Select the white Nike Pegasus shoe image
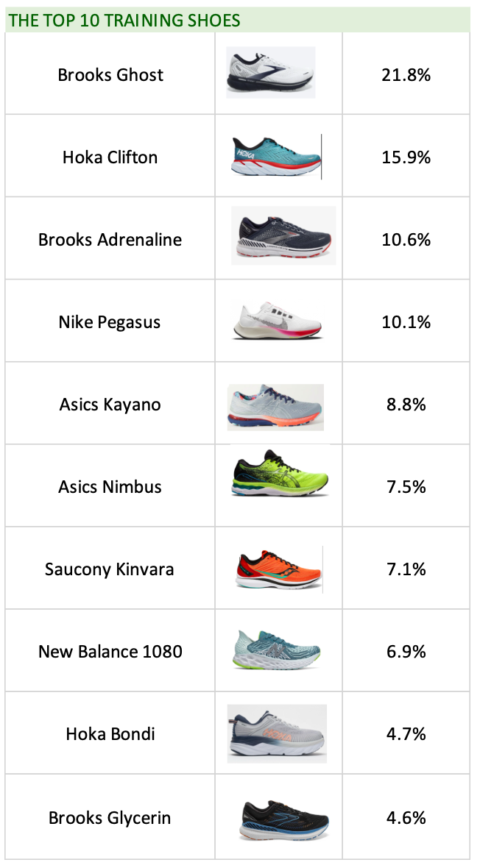This screenshot has height=868, width=480. coord(275,321)
